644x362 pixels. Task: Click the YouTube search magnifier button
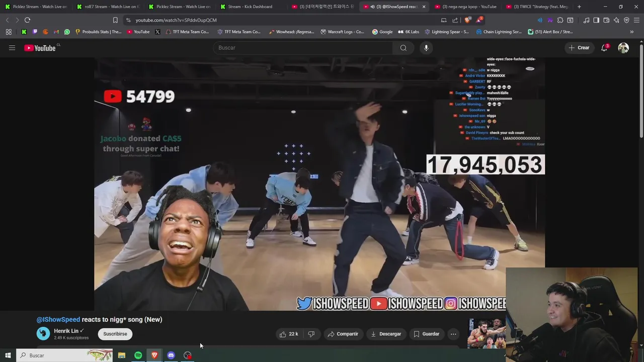[404, 48]
